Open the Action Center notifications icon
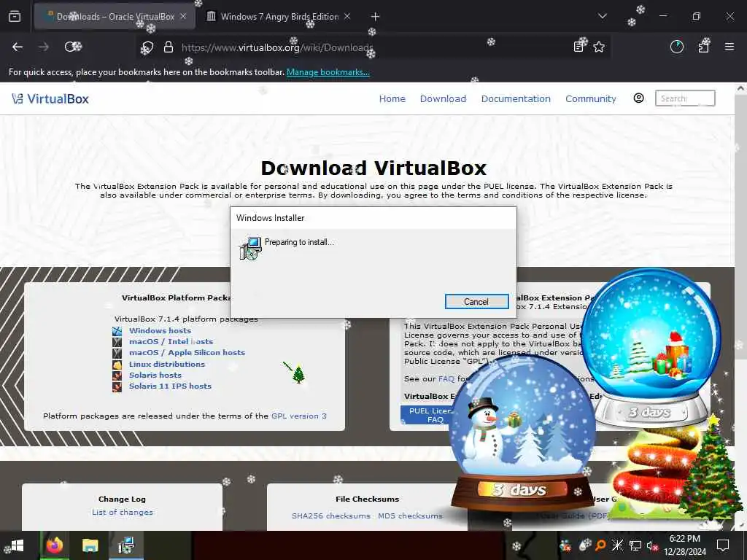The image size is (747, 560). click(723, 545)
